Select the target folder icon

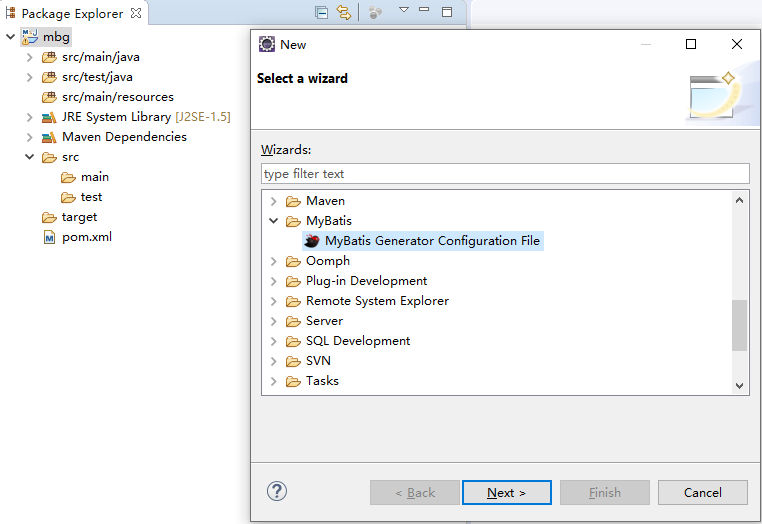(x=49, y=217)
